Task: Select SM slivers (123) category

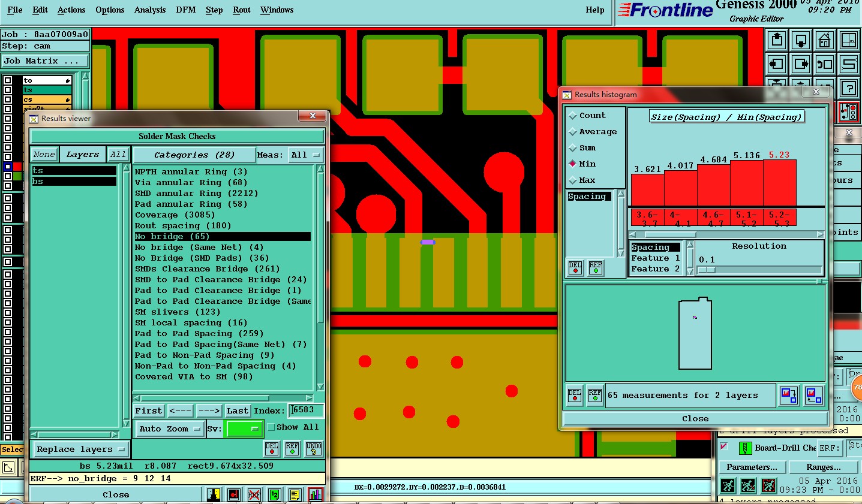Action: tap(177, 312)
